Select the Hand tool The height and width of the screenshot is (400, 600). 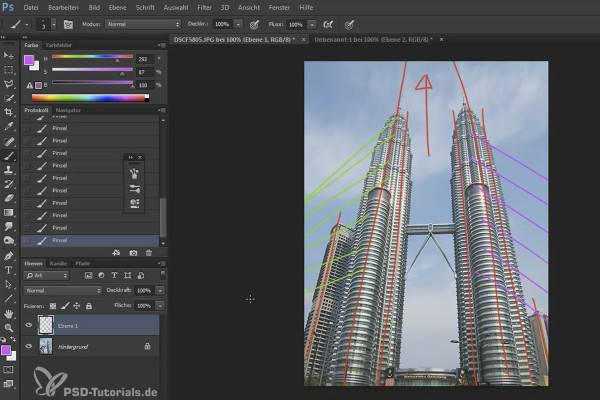(x=8, y=314)
